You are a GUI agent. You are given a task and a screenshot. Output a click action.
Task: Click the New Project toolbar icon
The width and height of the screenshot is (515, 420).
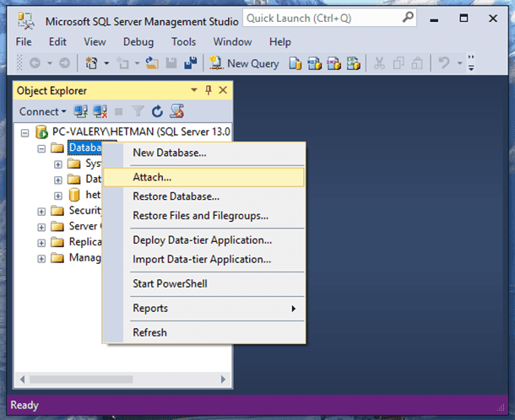[92, 63]
